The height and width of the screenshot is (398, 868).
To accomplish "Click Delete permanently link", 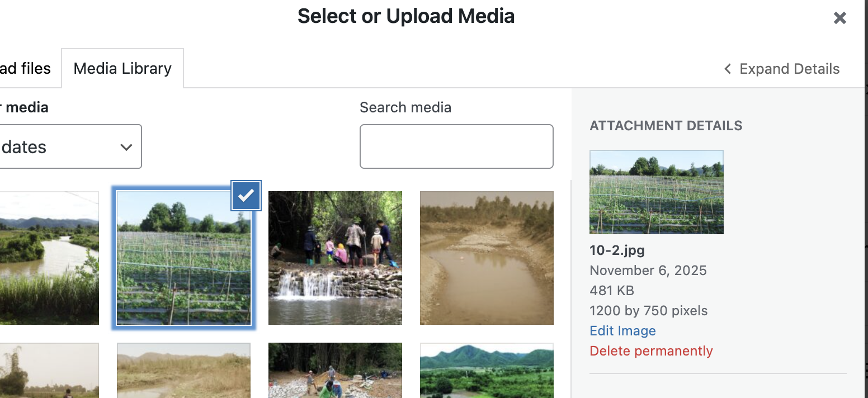I will 651,351.
